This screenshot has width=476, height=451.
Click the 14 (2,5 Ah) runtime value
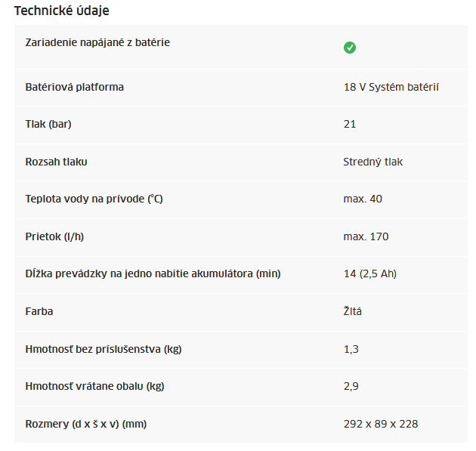(369, 273)
